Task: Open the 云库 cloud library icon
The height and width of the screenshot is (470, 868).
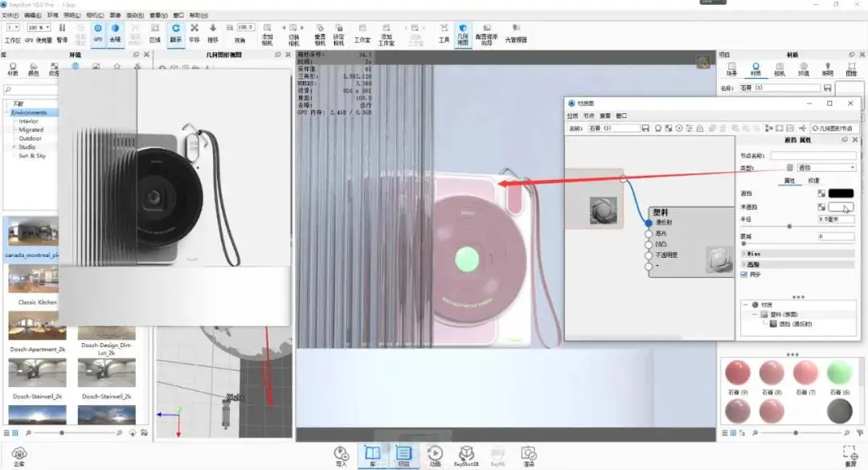Action: 18,456
